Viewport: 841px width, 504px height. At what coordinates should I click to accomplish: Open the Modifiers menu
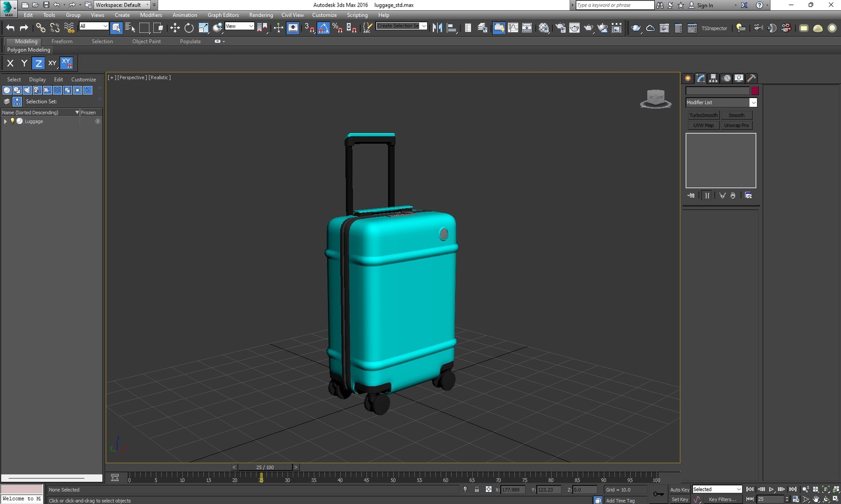tap(151, 15)
